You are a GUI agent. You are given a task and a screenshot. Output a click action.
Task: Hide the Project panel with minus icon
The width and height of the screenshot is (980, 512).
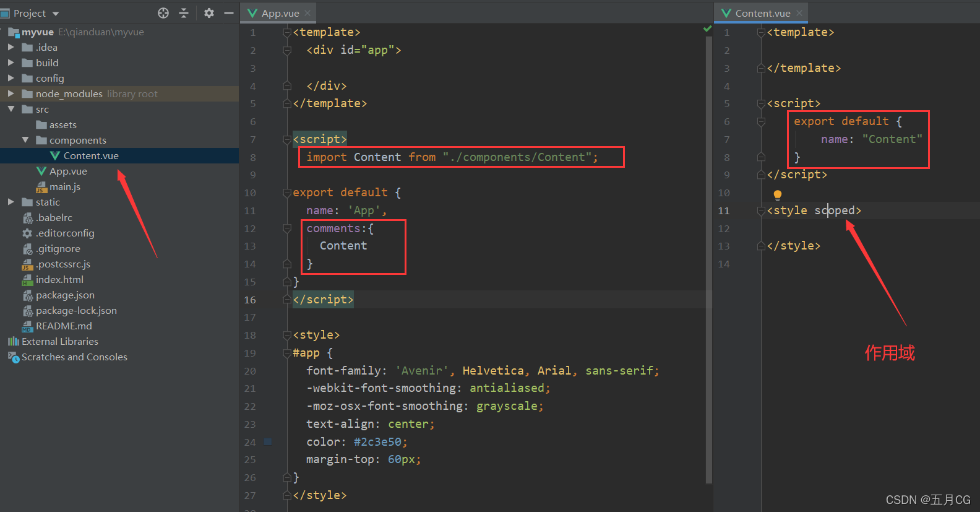[228, 13]
